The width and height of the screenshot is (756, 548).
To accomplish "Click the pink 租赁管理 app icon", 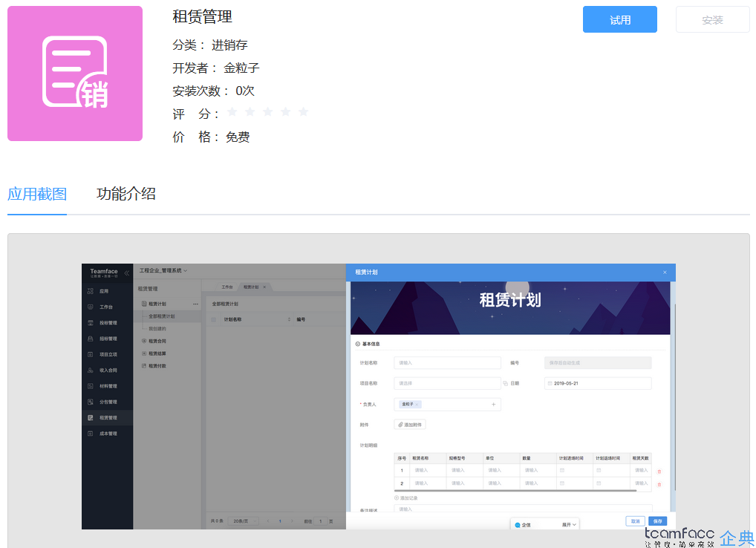I will click(x=75, y=74).
